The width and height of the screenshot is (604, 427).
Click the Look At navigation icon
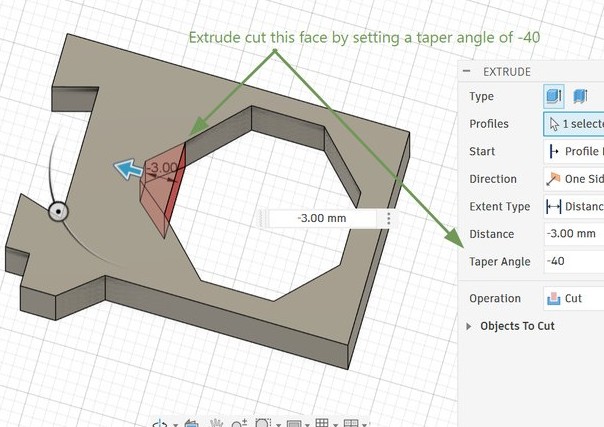pos(191,424)
